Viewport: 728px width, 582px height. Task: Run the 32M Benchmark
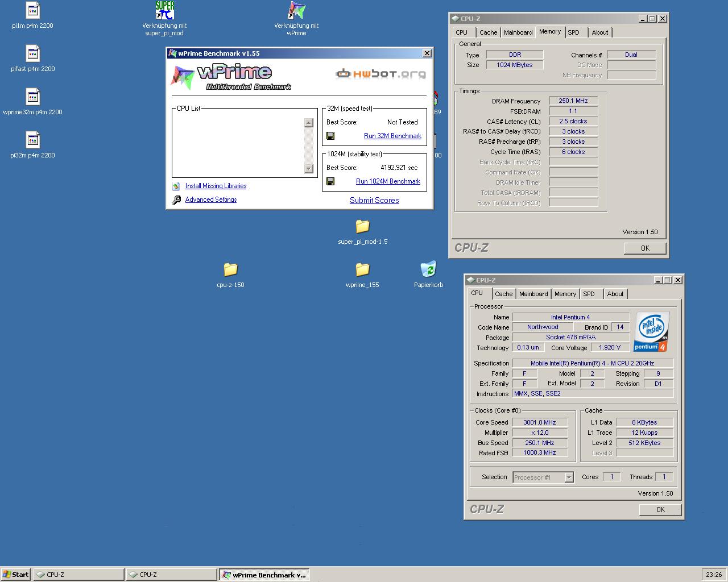tap(392, 136)
